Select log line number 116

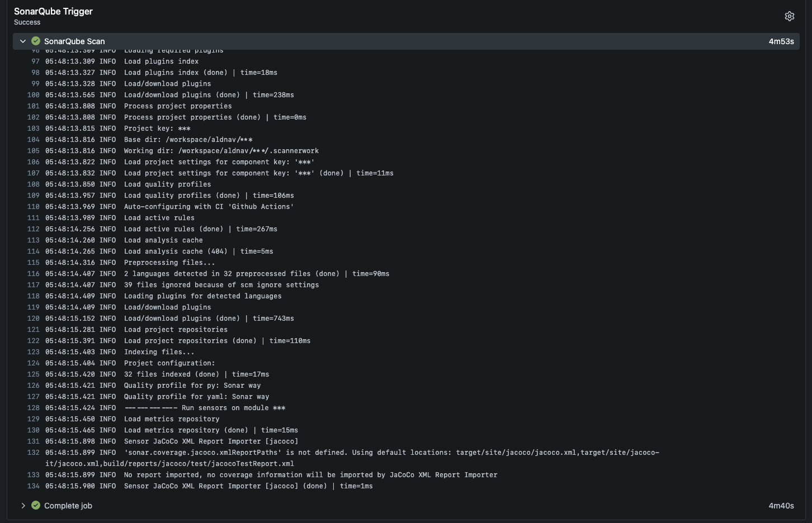tap(33, 274)
